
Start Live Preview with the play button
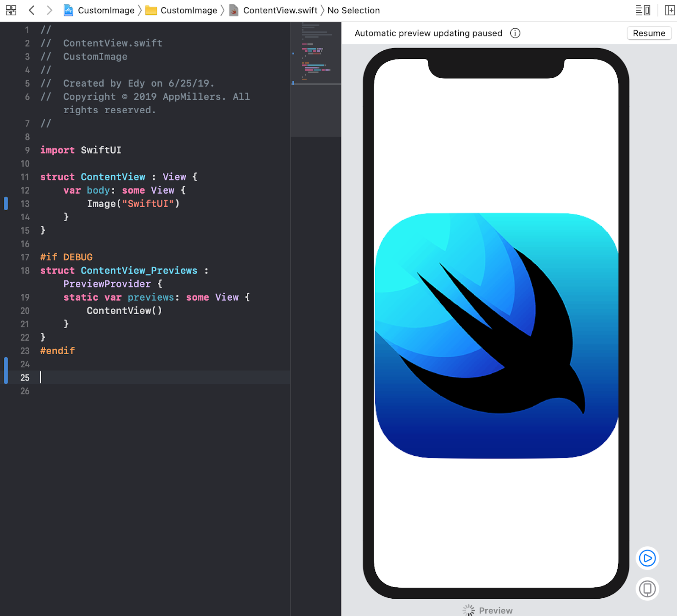click(x=647, y=558)
